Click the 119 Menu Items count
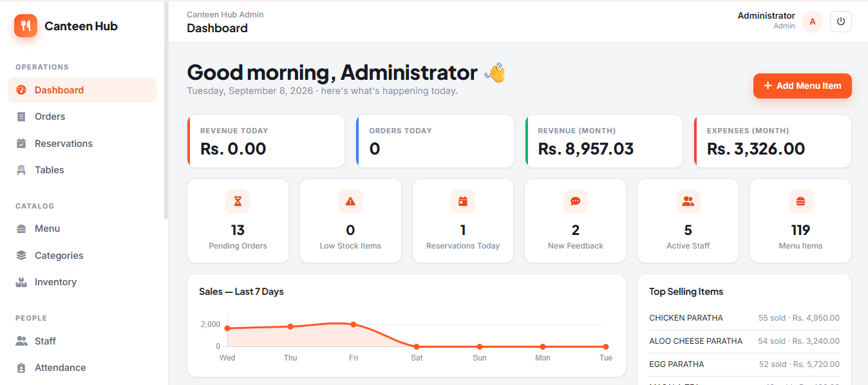This screenshot has width=868, height=385. [800, 230]
